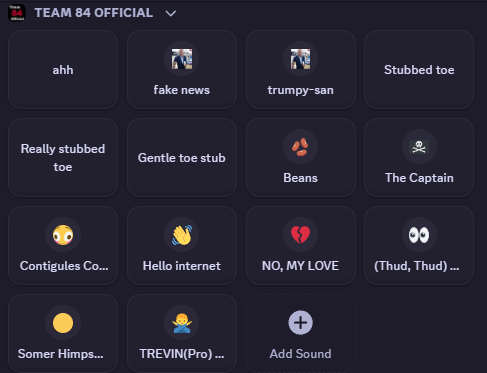Viewport: 487px width, 373px height.
Task: Play the broken heart 'NO, MY LOVE' sound
Action: pyautogui.click(x=301, y=246)
